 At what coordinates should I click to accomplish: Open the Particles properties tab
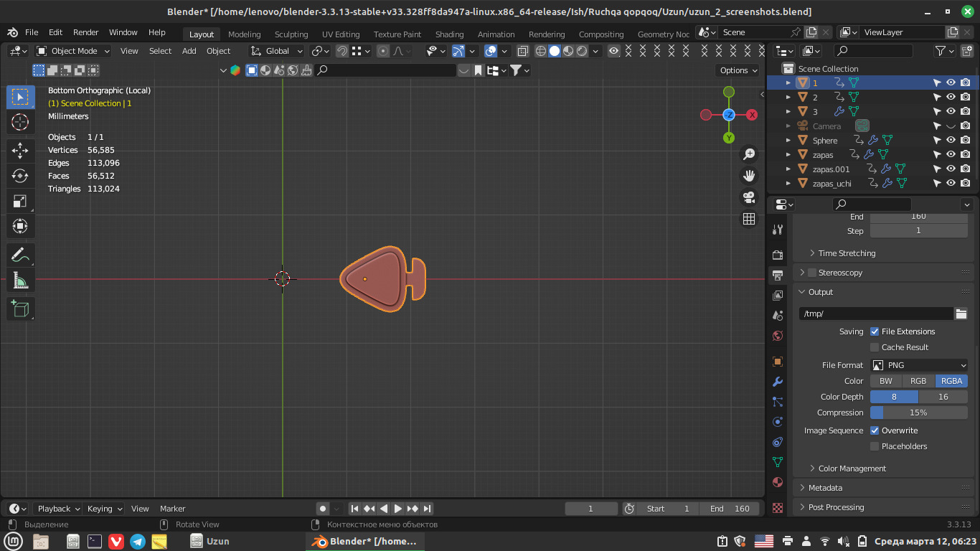[778, 402]
